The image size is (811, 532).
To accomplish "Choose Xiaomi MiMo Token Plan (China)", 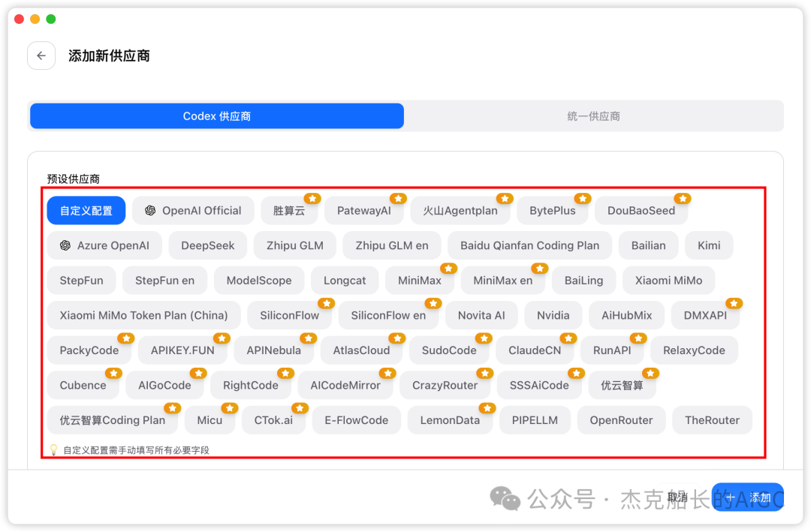I will [x=143, y=315].
